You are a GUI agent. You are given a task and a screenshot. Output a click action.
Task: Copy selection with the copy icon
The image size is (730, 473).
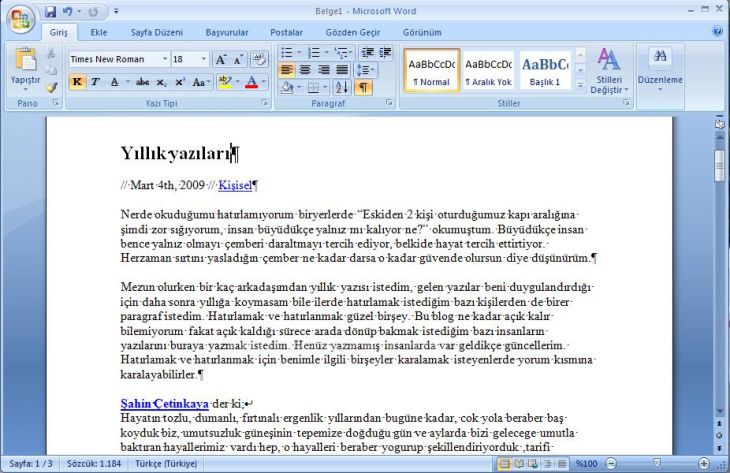click(51, 70)
